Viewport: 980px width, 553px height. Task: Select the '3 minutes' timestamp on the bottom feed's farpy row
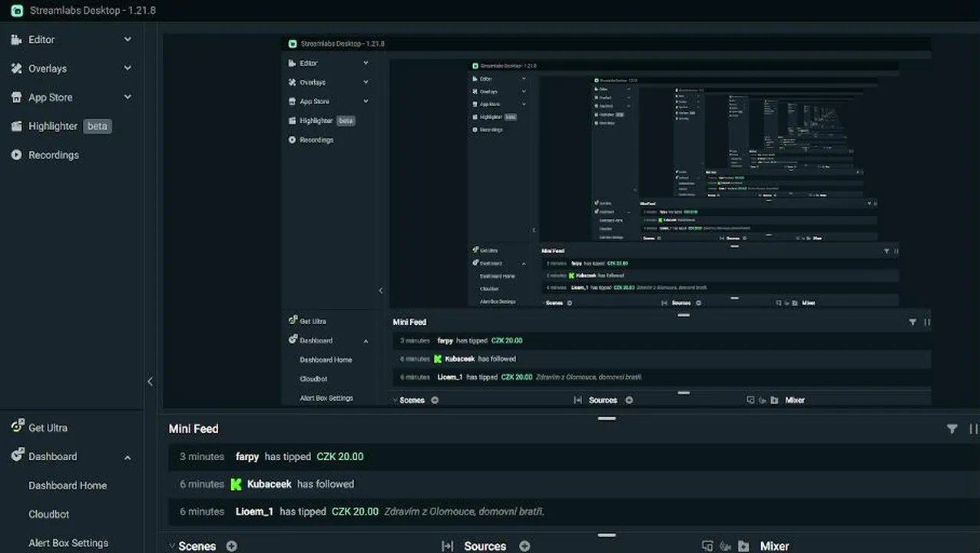[202, 456]
